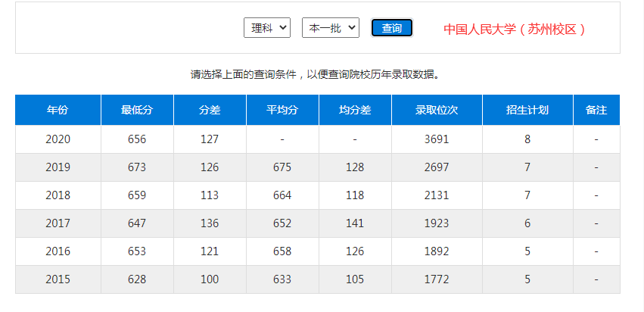The height and width of the screenshot is (312, 644).
Task: Click lowest score 659 in 2018 row
Action: click(x=137, y=195)
